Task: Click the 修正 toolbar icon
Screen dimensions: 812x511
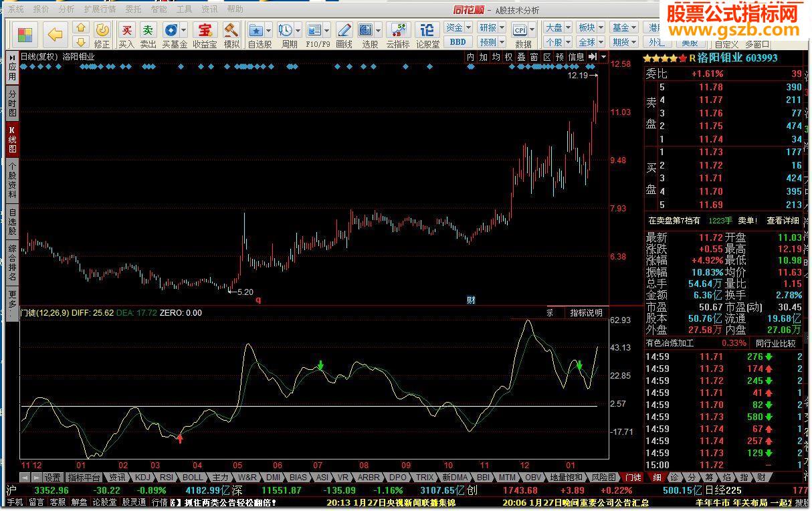Action: [x=102, y=35]
